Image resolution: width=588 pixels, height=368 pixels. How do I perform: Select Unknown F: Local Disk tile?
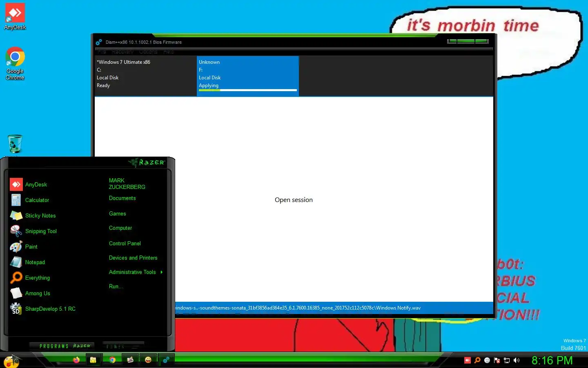coord(248,76)
